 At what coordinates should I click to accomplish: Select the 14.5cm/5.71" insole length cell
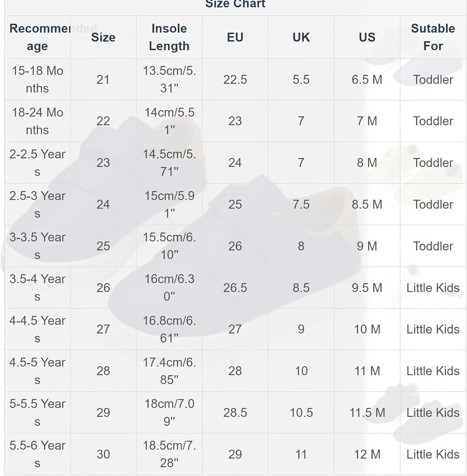point(169,163)
